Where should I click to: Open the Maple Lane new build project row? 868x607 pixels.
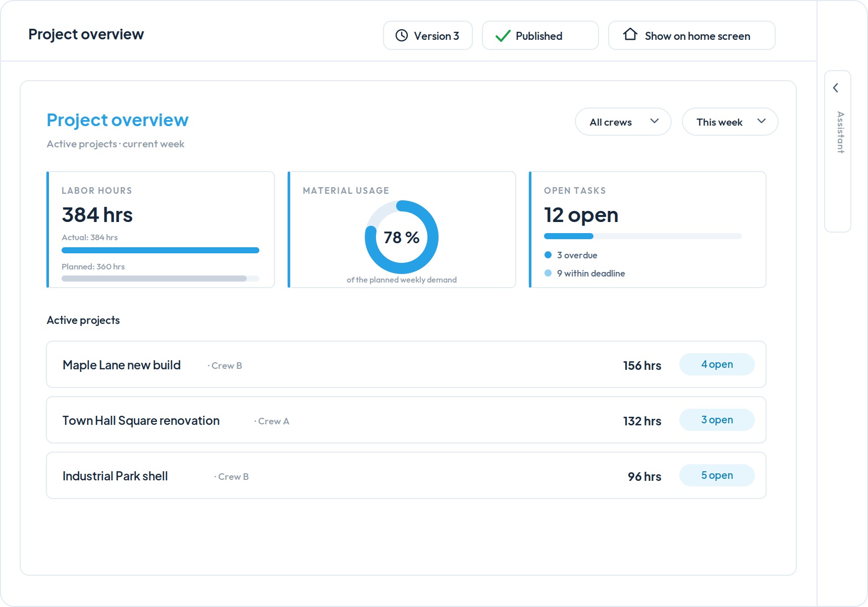[406, 364]
